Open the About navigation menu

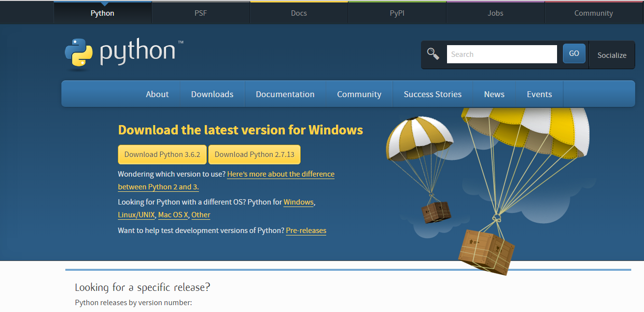click(157, 94)
